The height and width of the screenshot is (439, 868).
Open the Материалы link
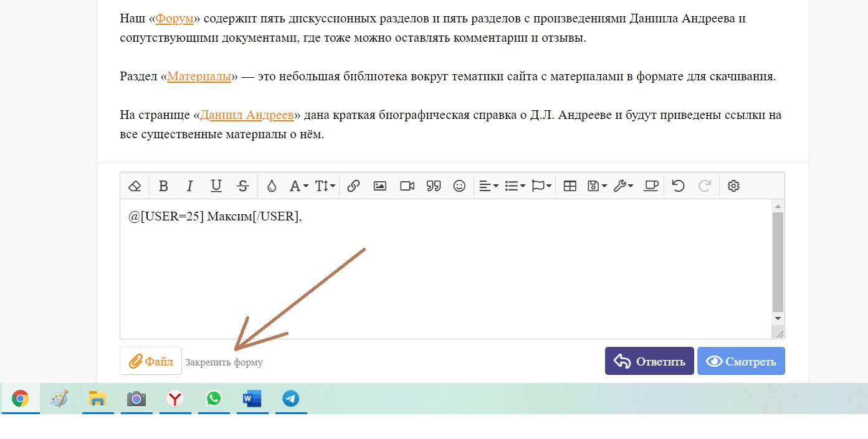[x=199, y=77]
